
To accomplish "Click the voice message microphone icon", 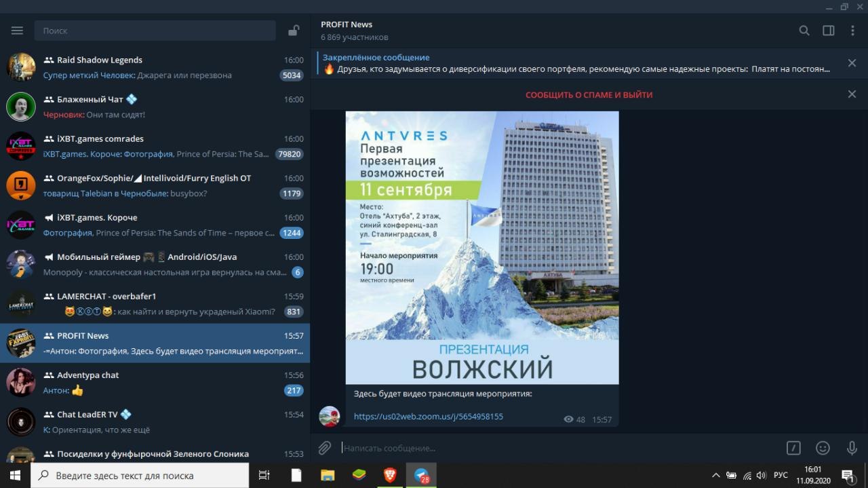I will pos(852,448).
